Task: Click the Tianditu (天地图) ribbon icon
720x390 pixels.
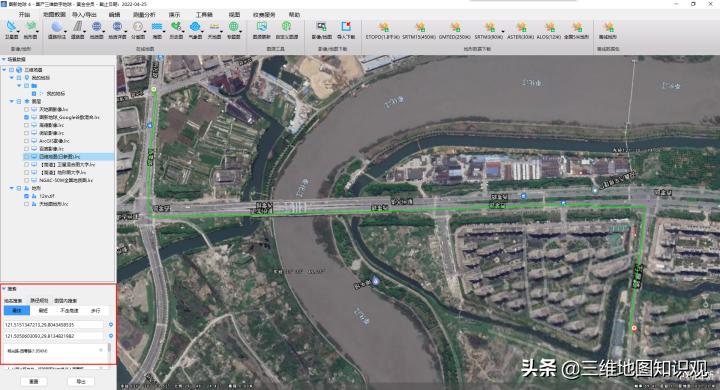Action: click(x=214, y=27)
